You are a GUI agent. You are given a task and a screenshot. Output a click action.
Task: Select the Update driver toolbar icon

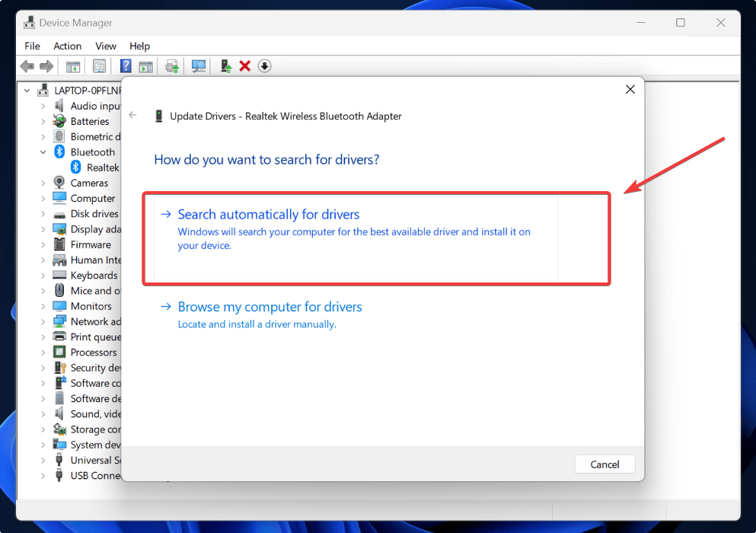point(171,65)
